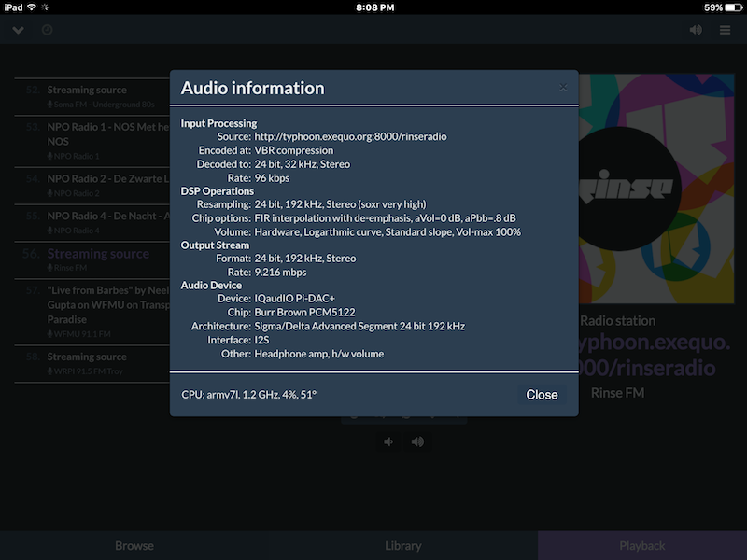Tap the volume up icon below the dialog
Viewport: 747px width, 560px height.
(x=417, y=441)
